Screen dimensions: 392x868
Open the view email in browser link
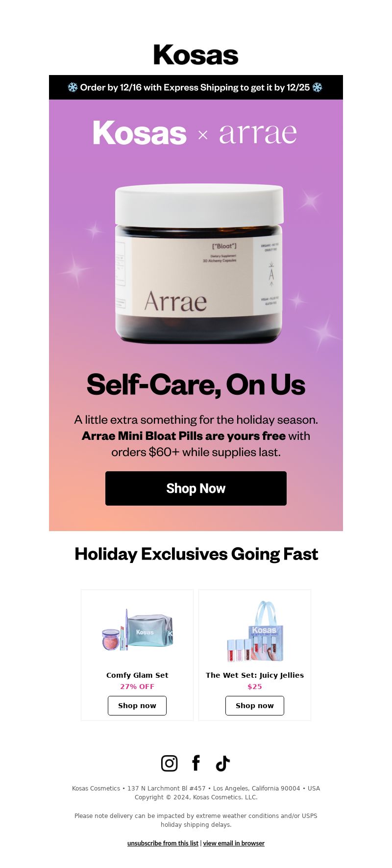click(234, 843)
